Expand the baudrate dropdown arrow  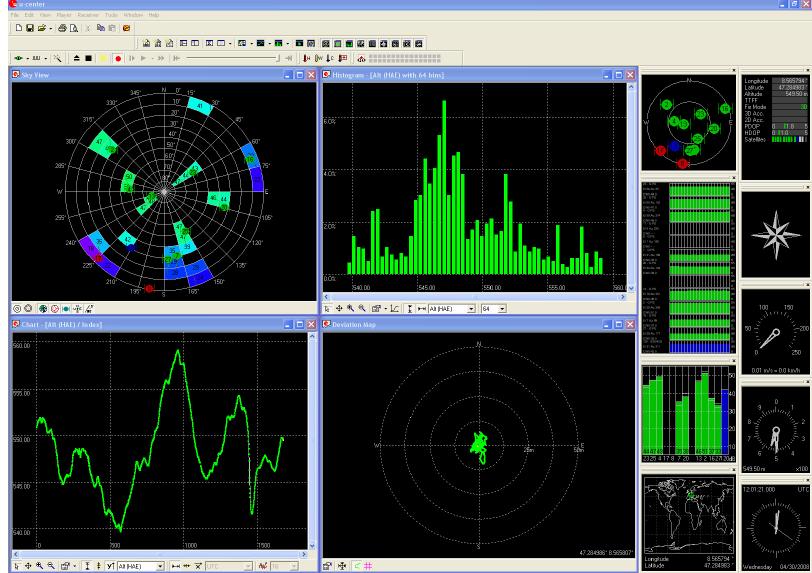tap(46, 59)
